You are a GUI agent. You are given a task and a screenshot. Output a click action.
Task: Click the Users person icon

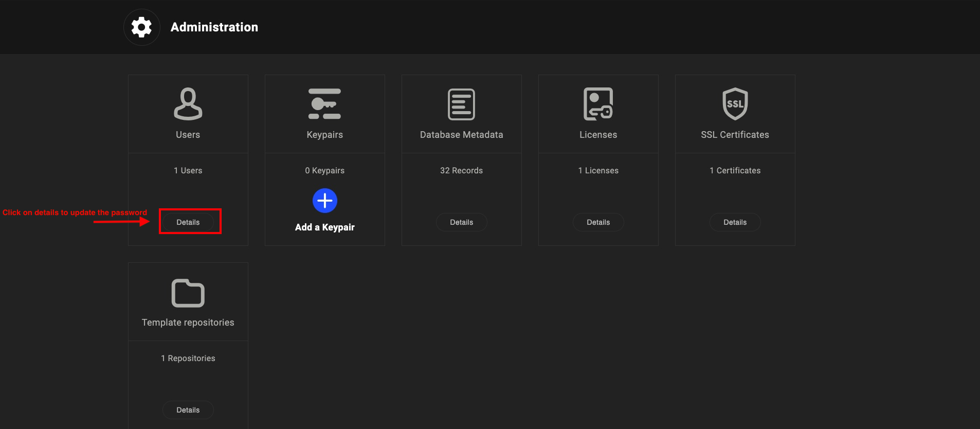188,104
